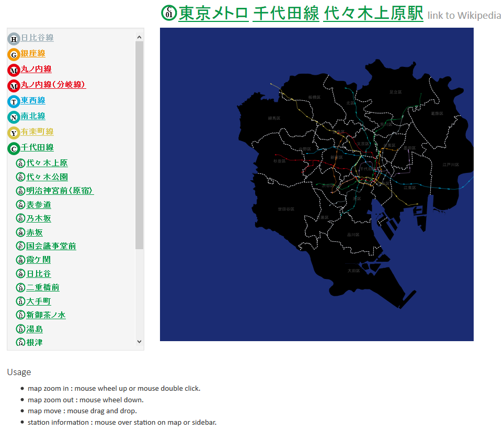This screenshot has height=431, width=504.
Task: Click the C01 station number icon in sidebar
Action: (20, 163)
